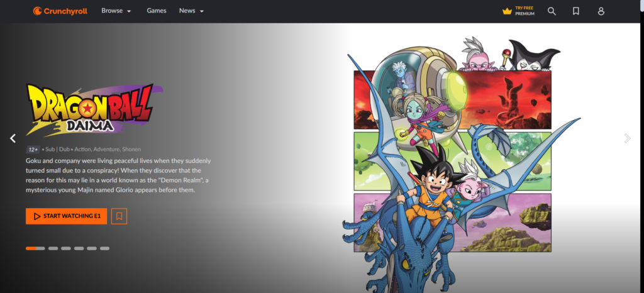Click the Goku and company description text
This screenshot has height=293, width=644.
pos(118,175)
